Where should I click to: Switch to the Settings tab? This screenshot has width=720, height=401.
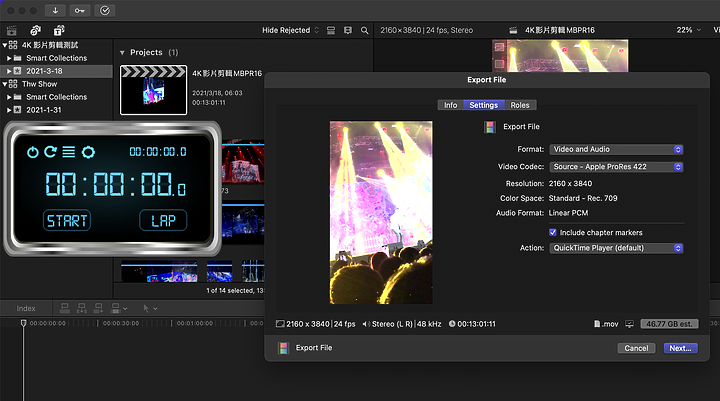[484, 105]
